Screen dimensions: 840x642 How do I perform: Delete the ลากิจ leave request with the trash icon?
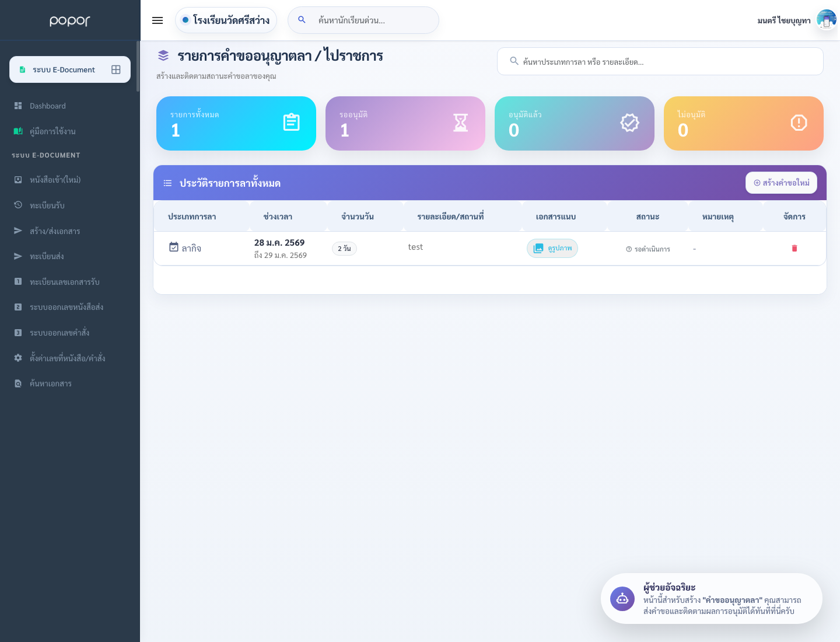pyautogui.click(x=794, y=248)
